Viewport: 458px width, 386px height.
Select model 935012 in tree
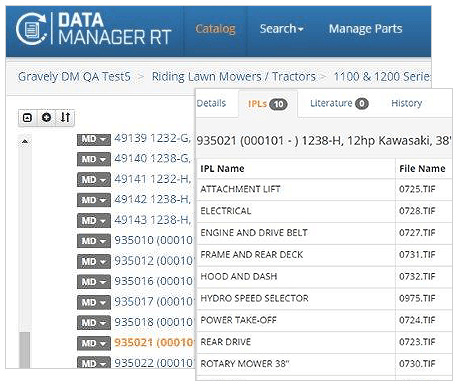(154, 261)
